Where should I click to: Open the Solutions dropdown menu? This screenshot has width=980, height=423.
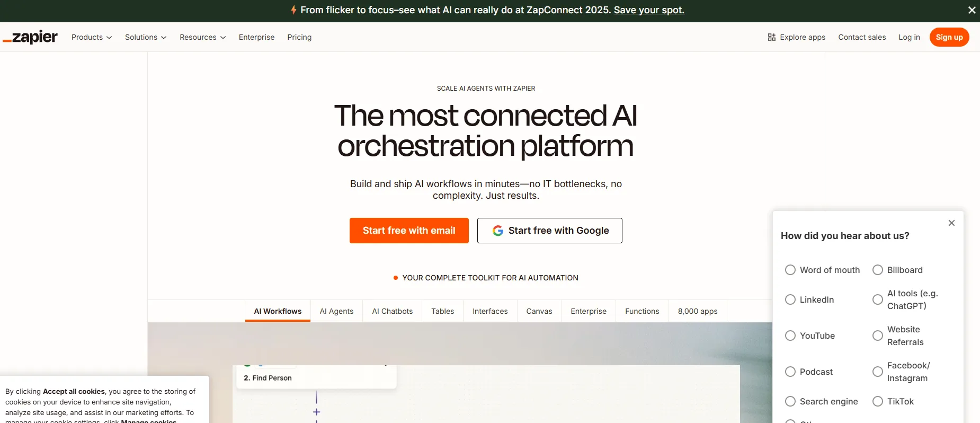[x=146, y=37]
